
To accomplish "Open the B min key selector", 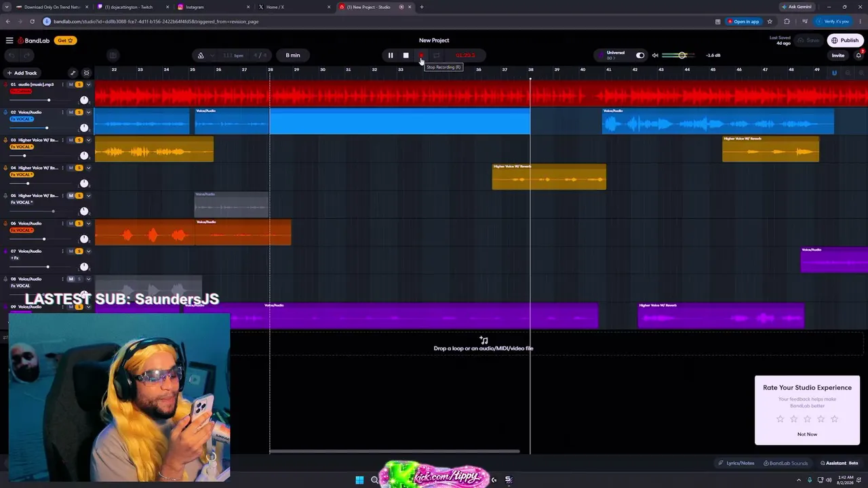I will (x=293, y=56).
